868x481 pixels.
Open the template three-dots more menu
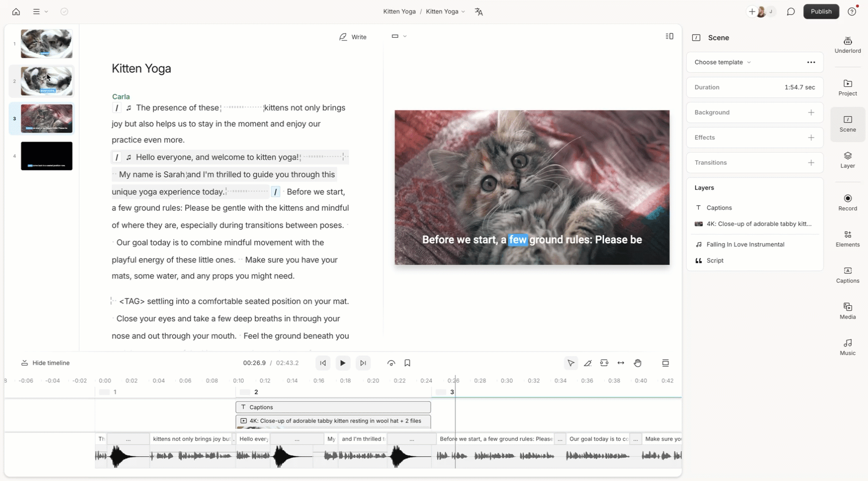tap(811, 62)
